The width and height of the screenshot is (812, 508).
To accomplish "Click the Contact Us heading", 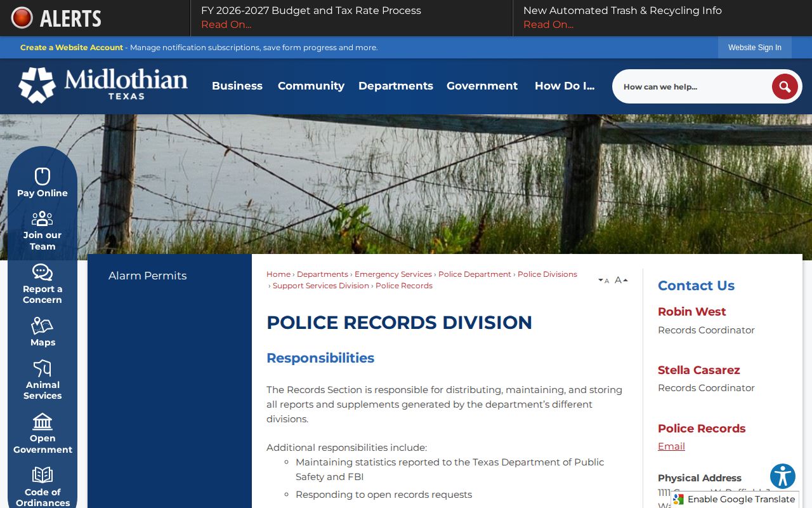I will click(696, 286).
